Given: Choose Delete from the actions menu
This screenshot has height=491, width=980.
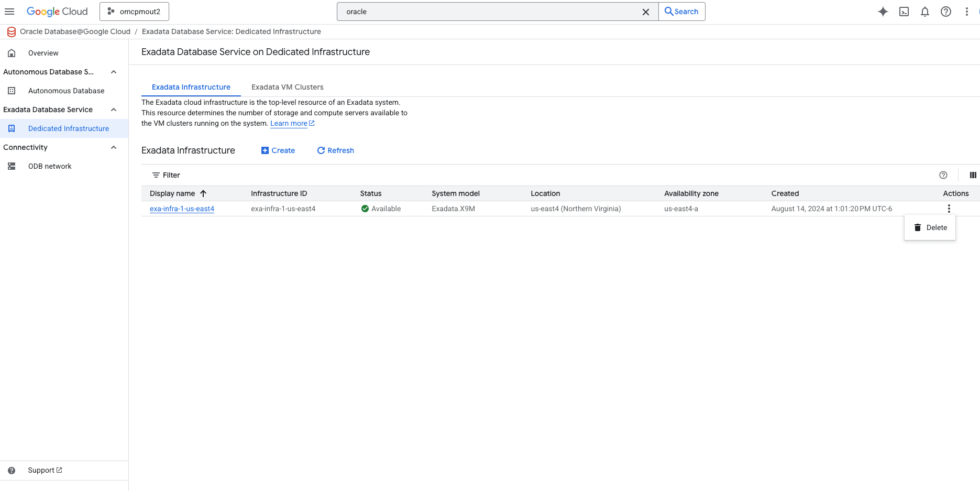Looking at the screenshot, I should click(930, 227).
